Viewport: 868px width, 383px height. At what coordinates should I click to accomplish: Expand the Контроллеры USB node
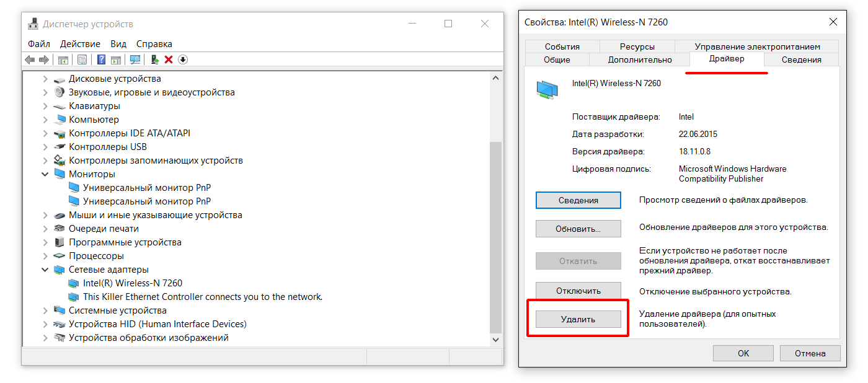pos(45,147)
